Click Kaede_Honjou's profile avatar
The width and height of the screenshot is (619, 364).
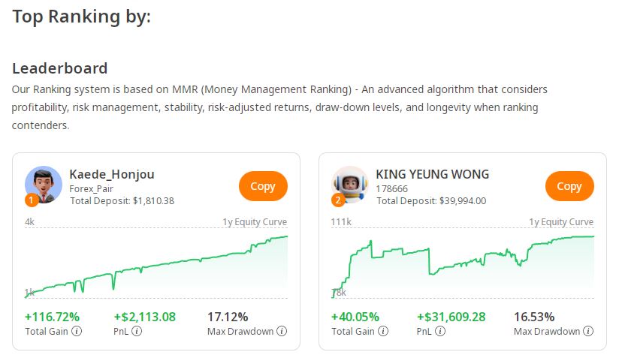44,185
